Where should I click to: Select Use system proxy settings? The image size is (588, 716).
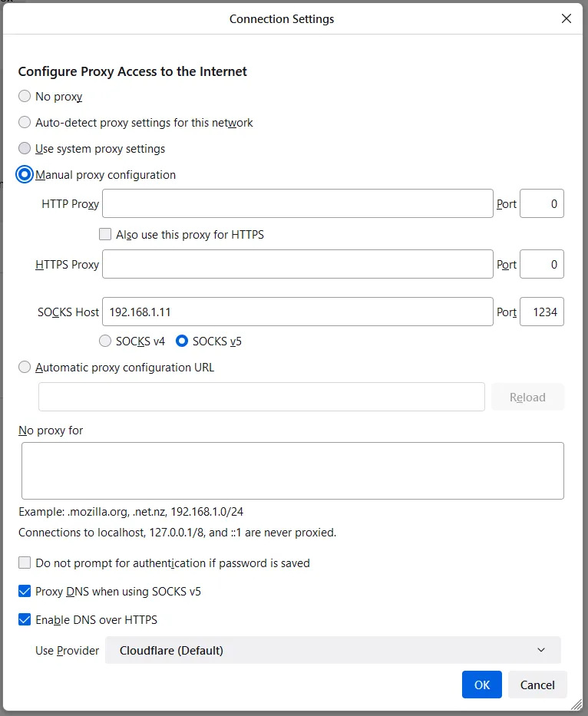click(x=25, y=148)
